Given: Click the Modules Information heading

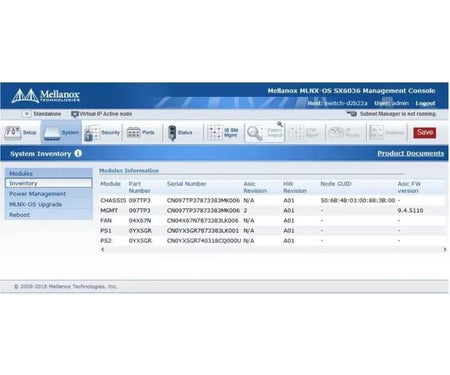Looking at the screenshot, I should pyautogui.click(x=129, y=170).
